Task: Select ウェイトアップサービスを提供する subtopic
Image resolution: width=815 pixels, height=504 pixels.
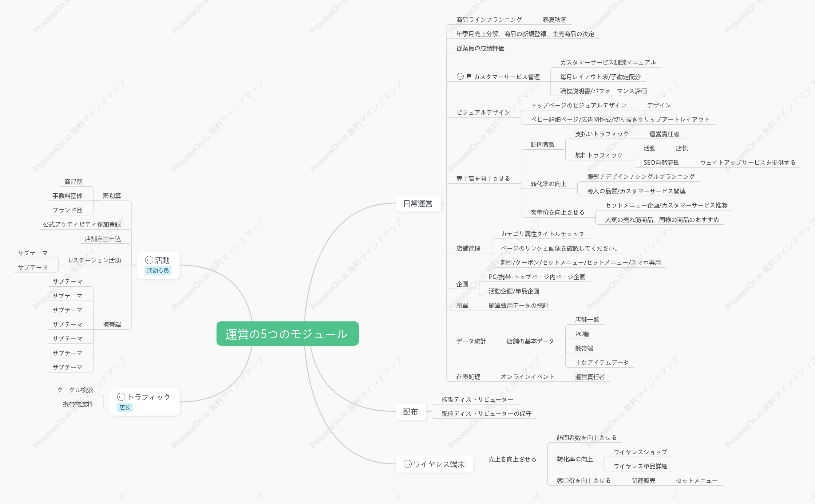Action: tap(748, 162)
